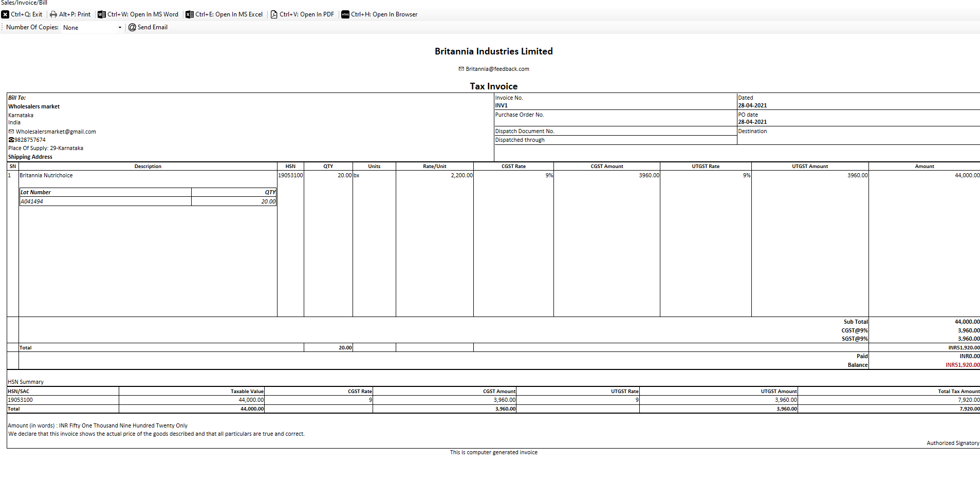This screenshot has height=483, width=980.
Task: Click 'Britannia@feedback.com' email text
Action: tap(497, 69)
